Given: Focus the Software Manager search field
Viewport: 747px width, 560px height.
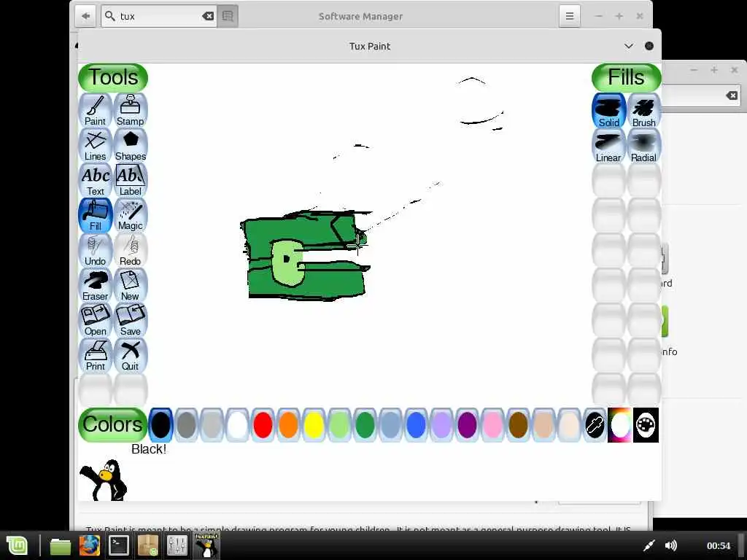Looking at the screenshot, I should click(x=160, y=16).
